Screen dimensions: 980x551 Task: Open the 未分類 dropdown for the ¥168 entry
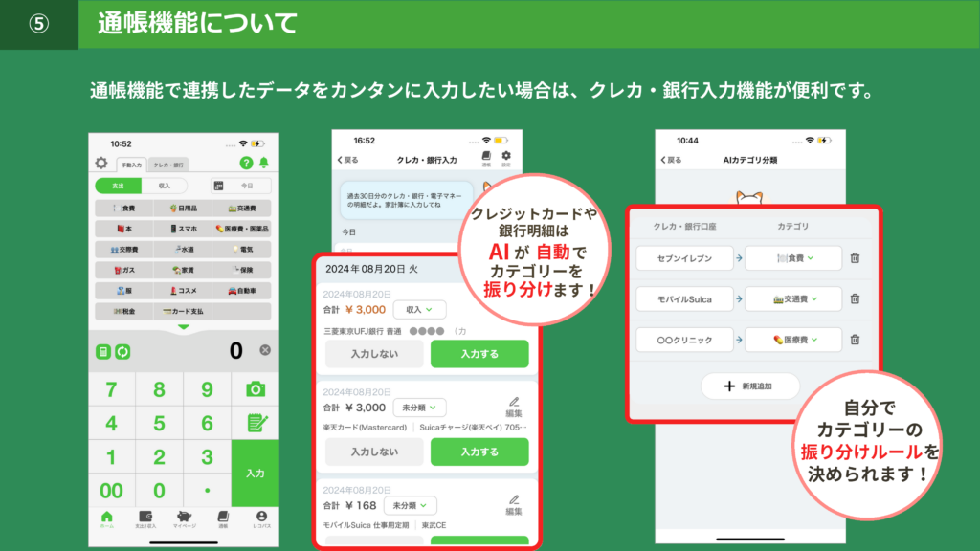tap(412, 506)
